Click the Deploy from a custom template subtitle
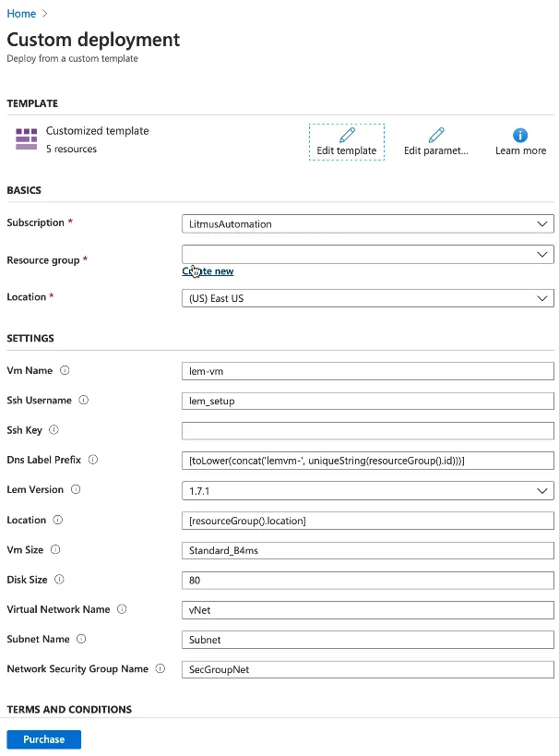Screen dimensions: 559x756 pyautogui.click(x=72, y=58)
